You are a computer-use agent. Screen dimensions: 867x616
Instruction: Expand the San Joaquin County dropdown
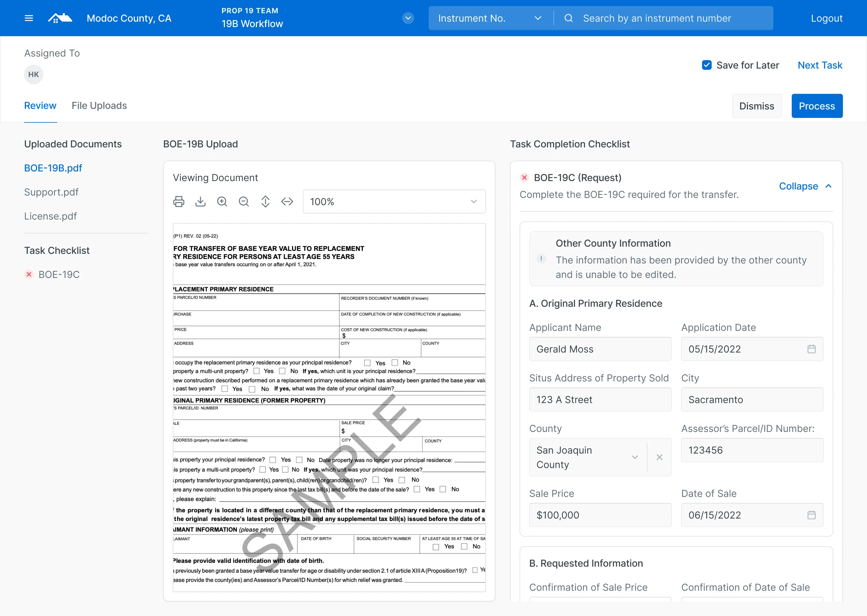634,457
